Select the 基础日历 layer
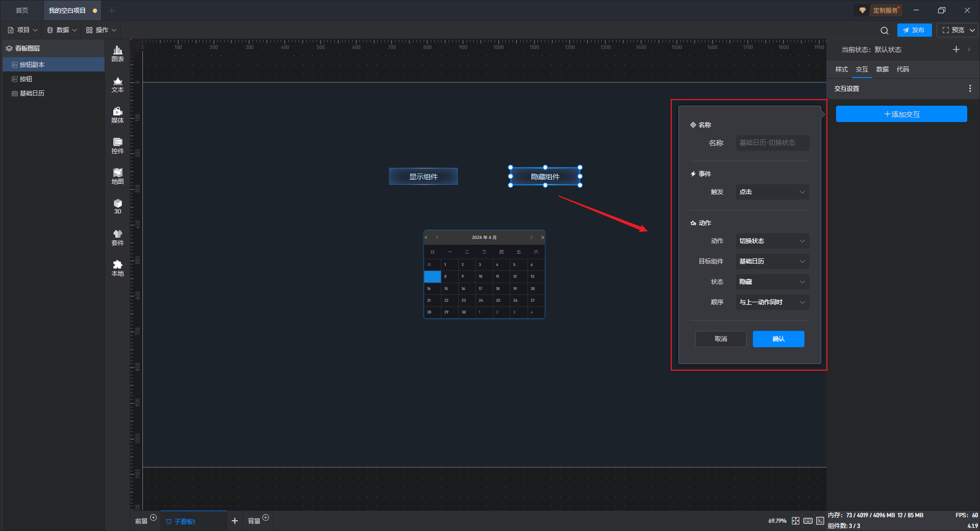 pos(54,93)
